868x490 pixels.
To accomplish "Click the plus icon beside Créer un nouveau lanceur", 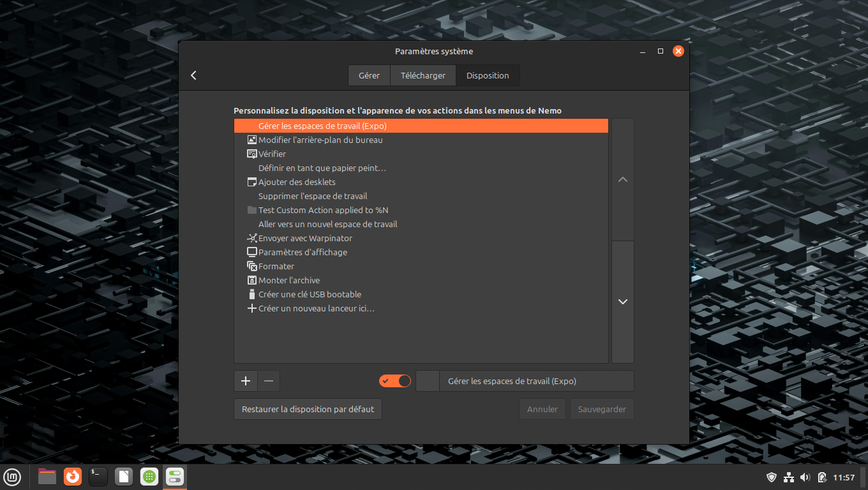I will click(251, 308).
